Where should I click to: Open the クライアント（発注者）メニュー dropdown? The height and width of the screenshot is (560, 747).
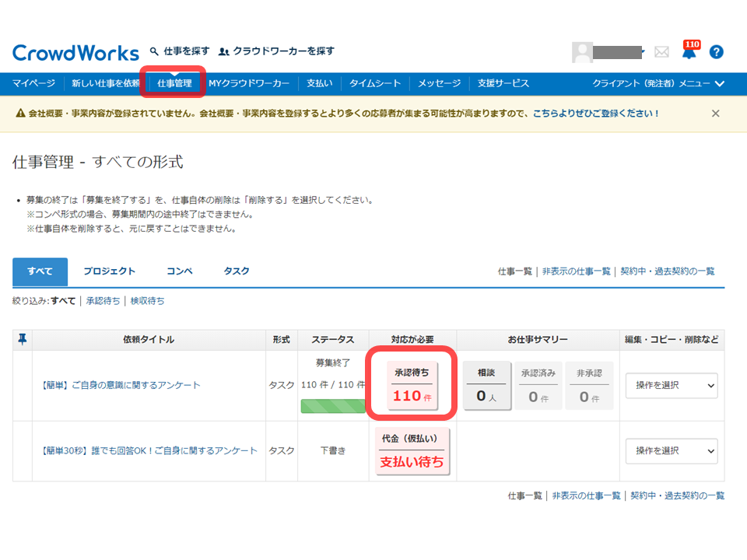657,82
